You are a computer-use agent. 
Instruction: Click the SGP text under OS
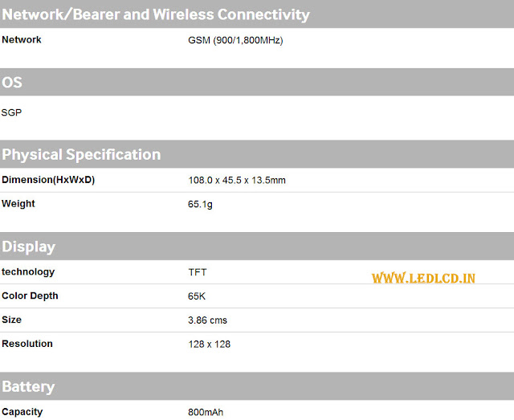(12, 112)
